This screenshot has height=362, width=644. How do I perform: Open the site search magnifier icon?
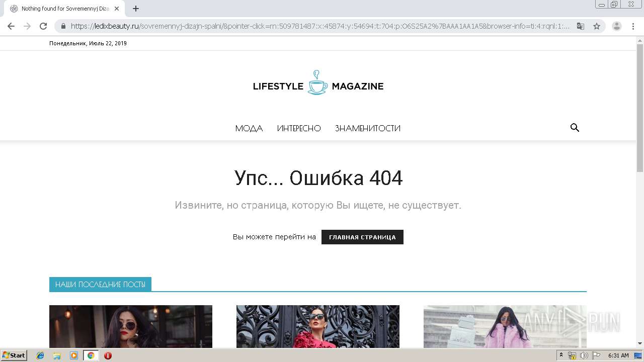click(575, 128)
